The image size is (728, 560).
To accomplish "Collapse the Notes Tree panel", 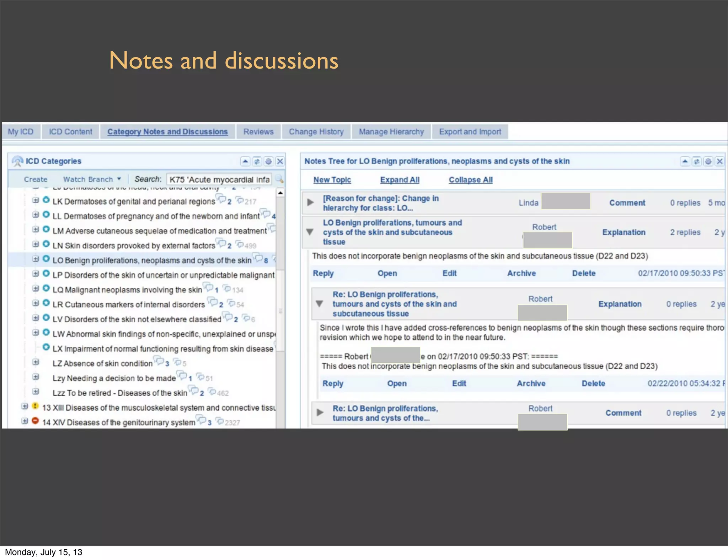I will (x=685, y=161).
